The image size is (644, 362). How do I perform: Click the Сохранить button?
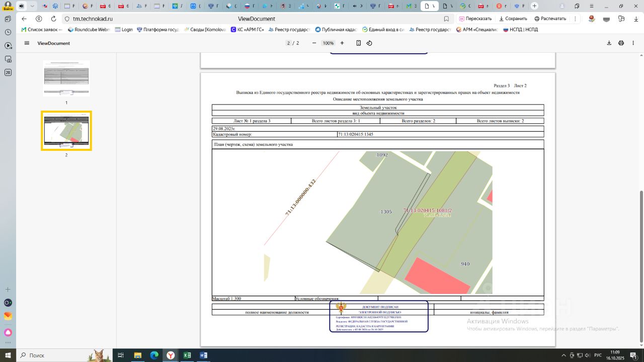click(513, 19)
